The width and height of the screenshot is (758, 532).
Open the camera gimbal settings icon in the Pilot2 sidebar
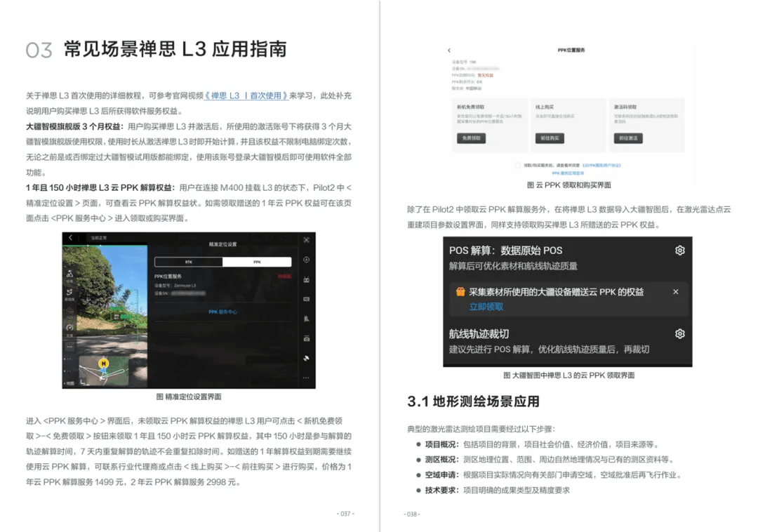[307, 338]
